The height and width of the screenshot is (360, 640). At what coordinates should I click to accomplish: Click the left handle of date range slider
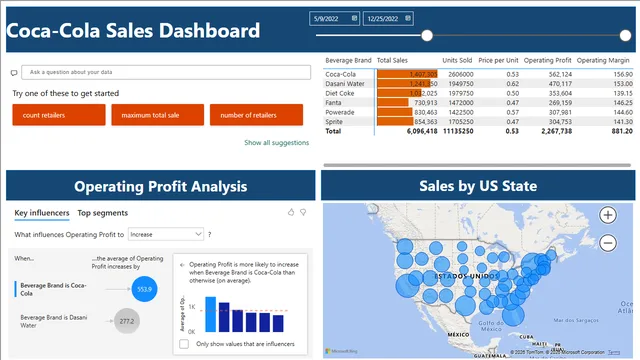(427, 36)
